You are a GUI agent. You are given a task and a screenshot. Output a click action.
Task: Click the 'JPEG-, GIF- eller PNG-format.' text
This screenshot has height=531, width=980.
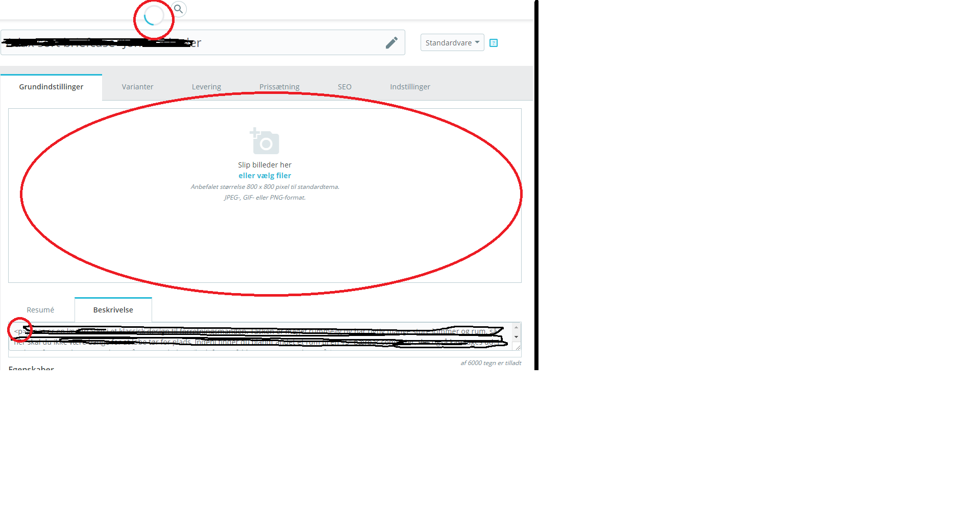[265, 198]
